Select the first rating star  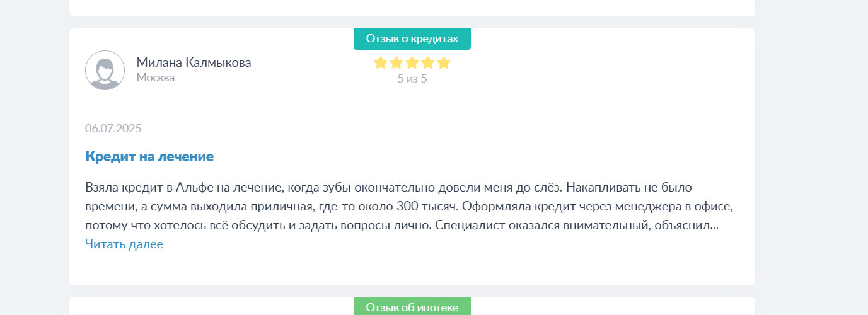(380, 62)
